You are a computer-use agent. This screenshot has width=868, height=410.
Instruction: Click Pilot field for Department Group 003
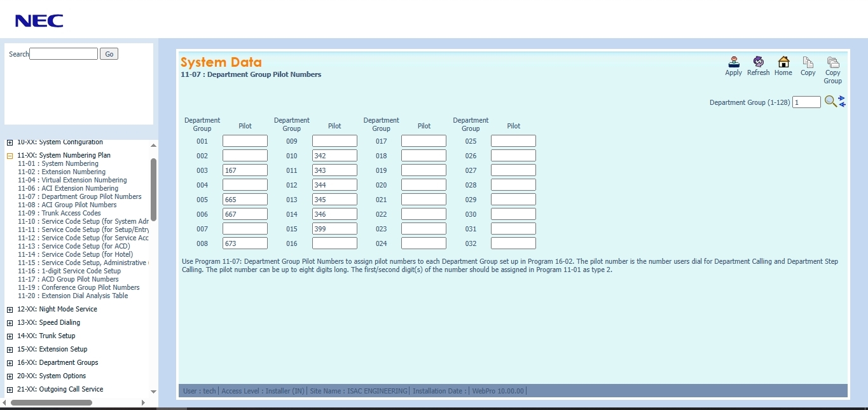245,170
